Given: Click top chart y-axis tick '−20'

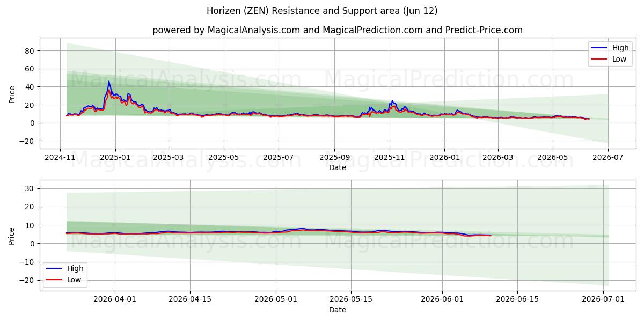Looking at the screenshot, I should pyautogui.click(x=27, y=141).
